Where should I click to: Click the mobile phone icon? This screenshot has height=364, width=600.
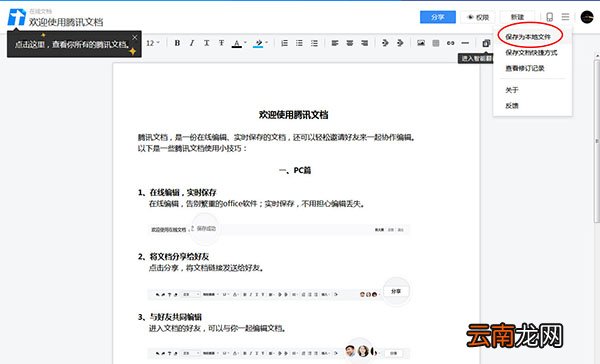[x=549, y=17]
